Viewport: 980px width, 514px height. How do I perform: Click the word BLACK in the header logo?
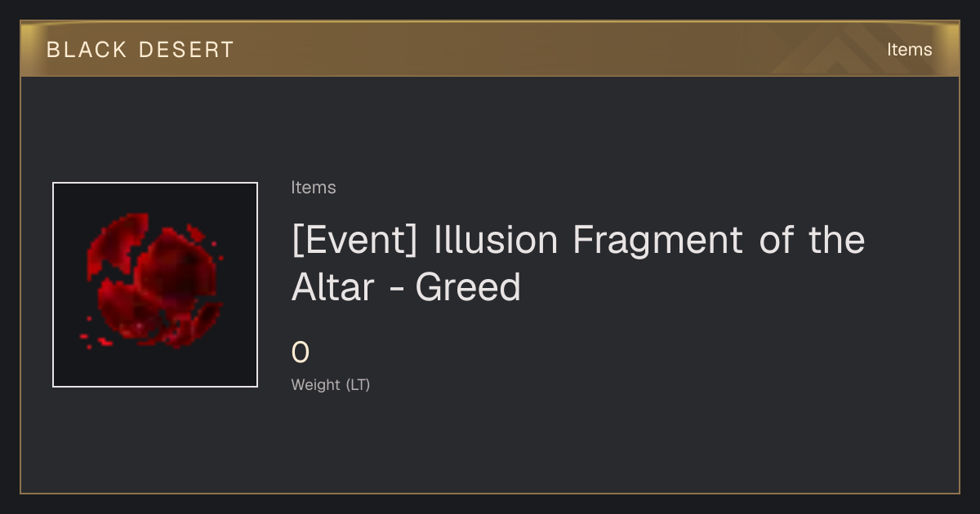[87, 50]
